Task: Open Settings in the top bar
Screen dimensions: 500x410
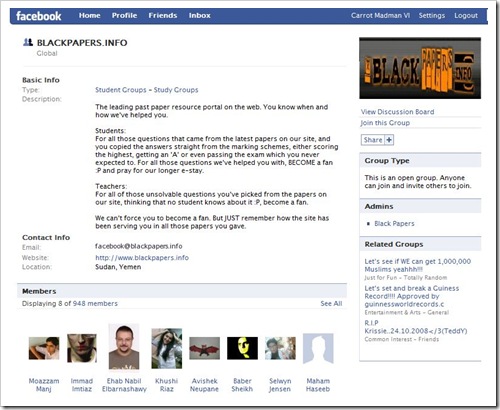Action: (432, 15)
